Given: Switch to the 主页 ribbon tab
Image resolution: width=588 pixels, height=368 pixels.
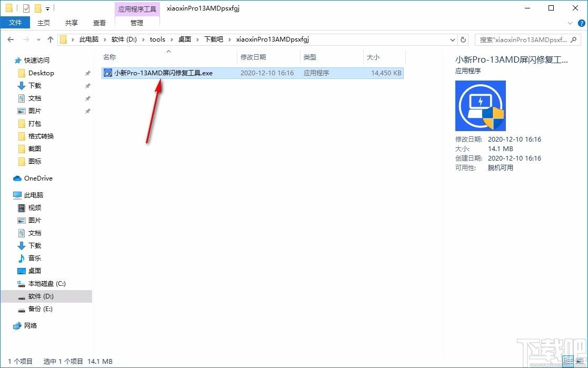Looking at the screenshot, I should pyautogui.click(x=44, y=23).
